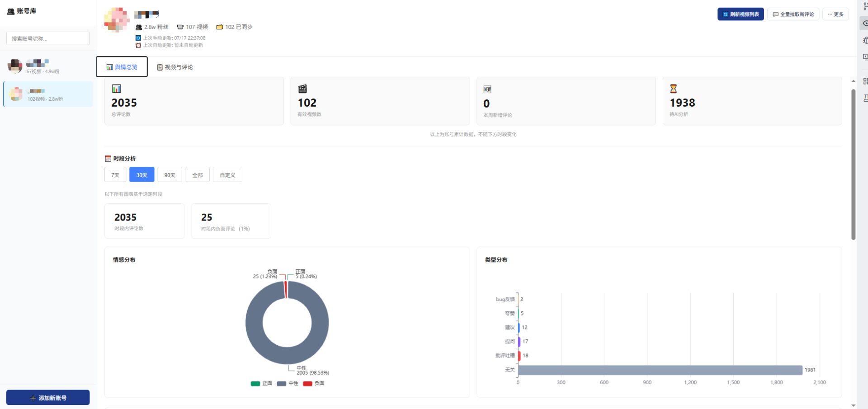The image size is (868, 409).
Task: Click the 批评吐槽 label in the type chart
Action: 505,356
